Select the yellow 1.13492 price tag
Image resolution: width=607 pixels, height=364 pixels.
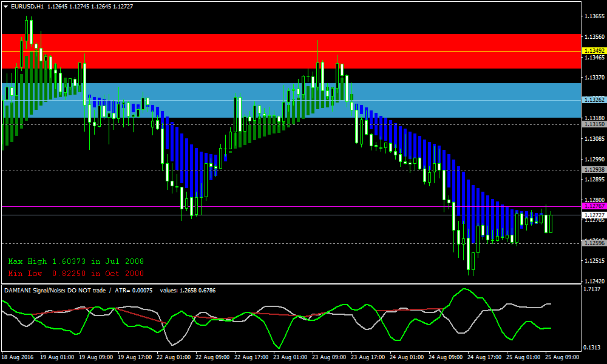point(594,51)
